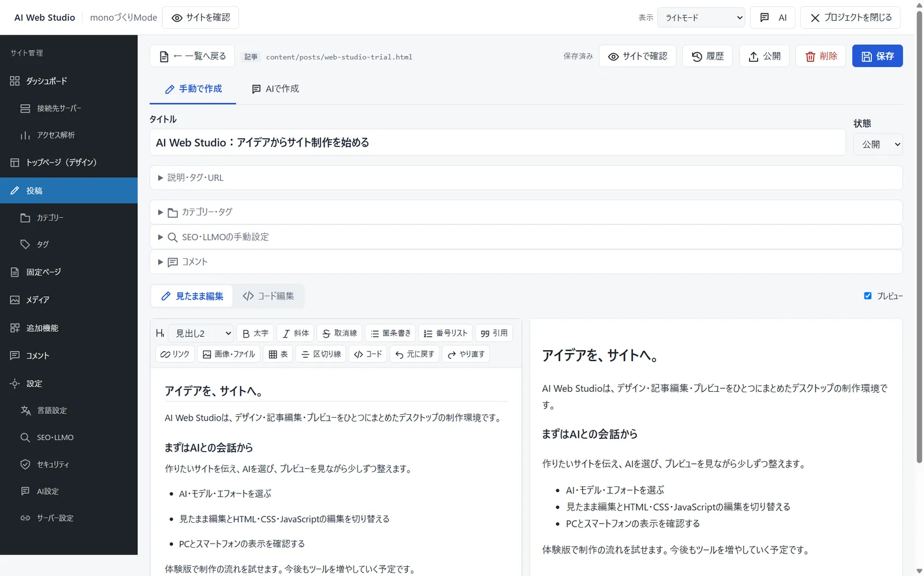
Task: Open the 表示 ライトモード theme dropdown
Action: 701,17
